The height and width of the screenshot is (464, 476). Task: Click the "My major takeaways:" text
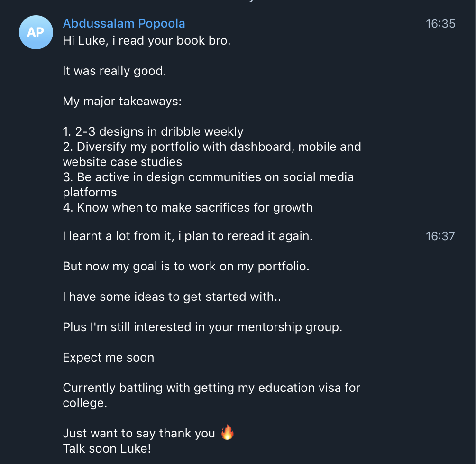pyautogui.click(x=122, y=102)
